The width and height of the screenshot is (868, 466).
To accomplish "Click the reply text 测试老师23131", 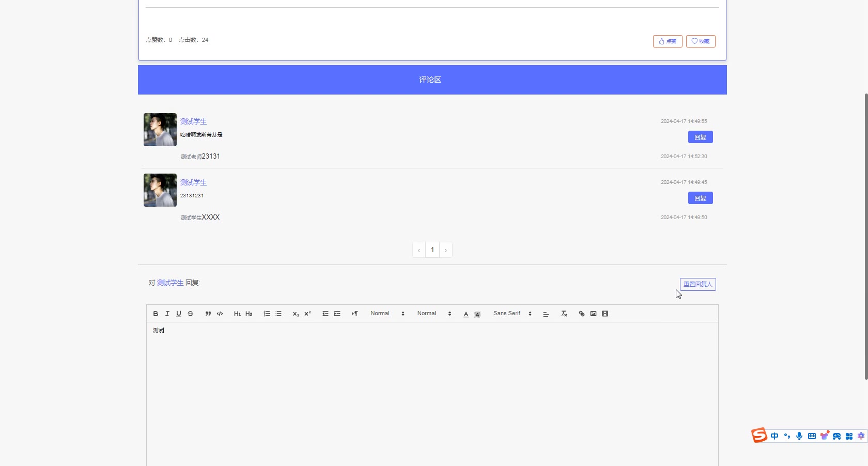I will (x=200, y=157).
